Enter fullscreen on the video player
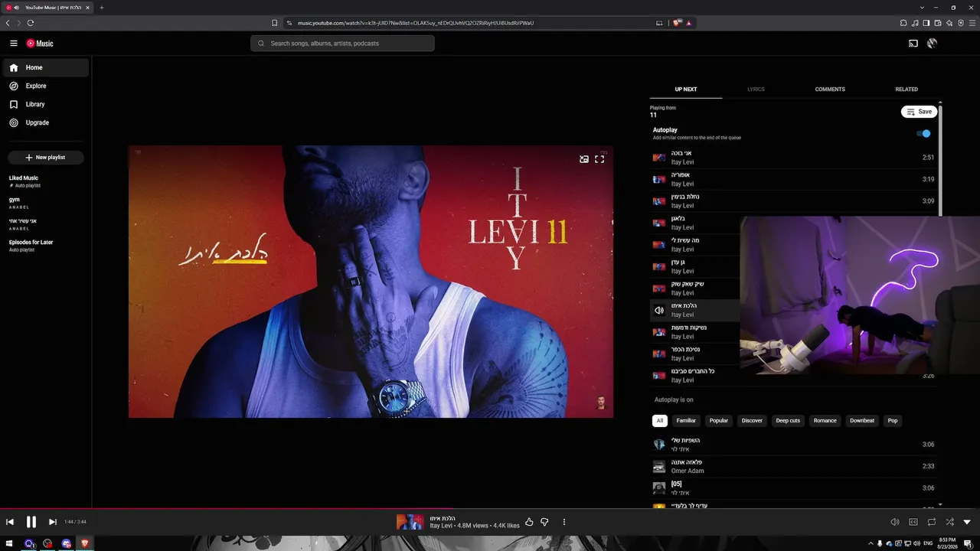 (599, 159)
